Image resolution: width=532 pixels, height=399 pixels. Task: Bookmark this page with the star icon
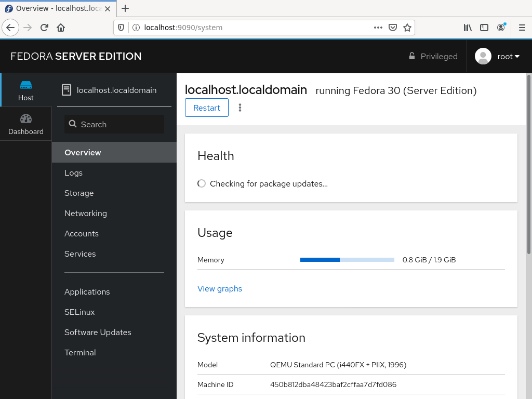coord(407,28)
